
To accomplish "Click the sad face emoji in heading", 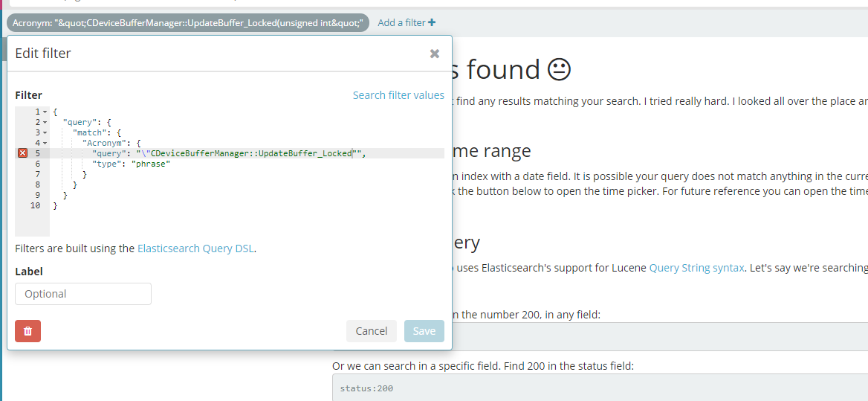I will pos(559,70).
